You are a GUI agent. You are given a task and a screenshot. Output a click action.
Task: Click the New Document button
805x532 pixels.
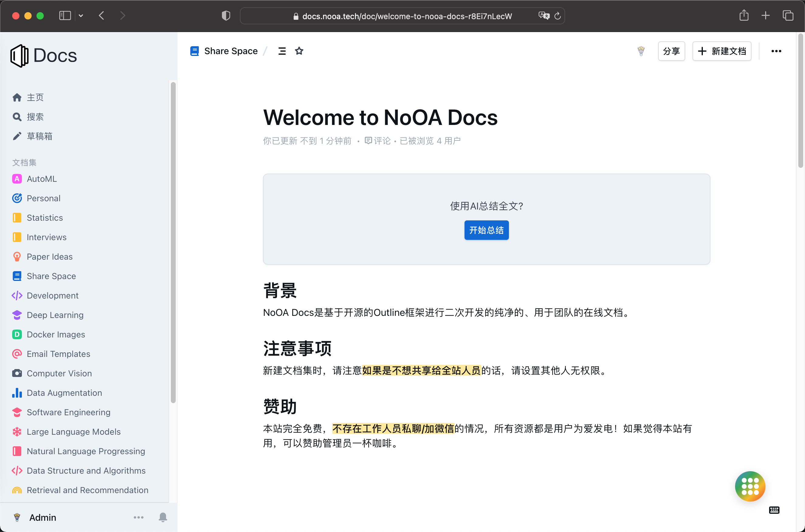[x=721, y=51]
